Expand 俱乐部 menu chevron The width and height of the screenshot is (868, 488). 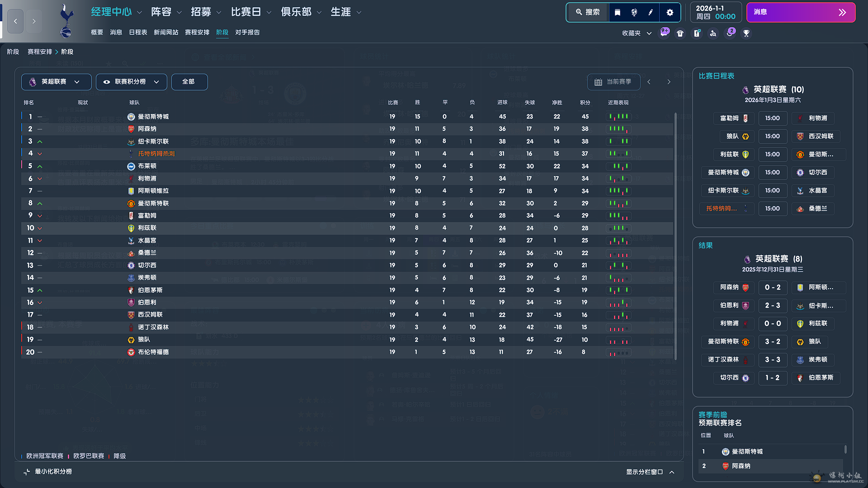(319, 13)
